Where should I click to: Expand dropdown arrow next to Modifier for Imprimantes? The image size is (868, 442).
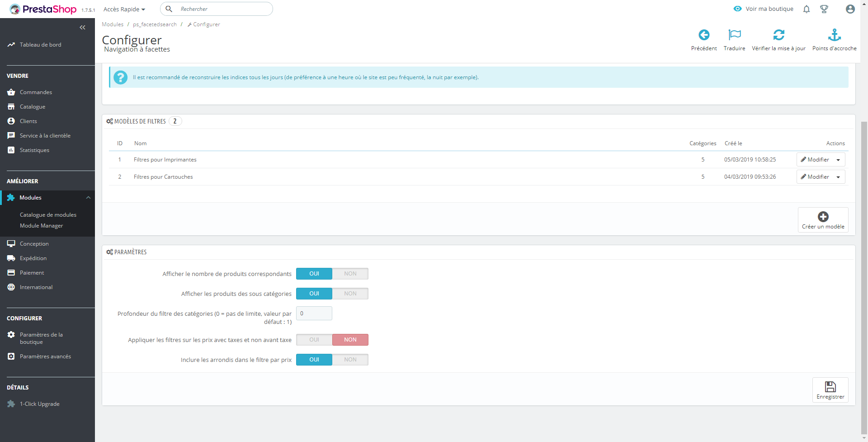pyautogui.click(x=838, y=160)
